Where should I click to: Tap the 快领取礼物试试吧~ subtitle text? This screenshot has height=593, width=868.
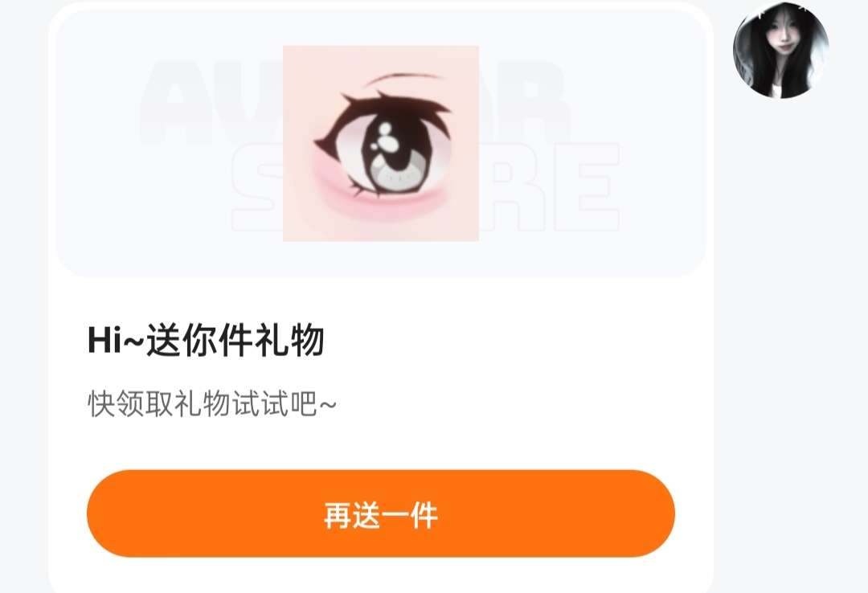point(212,403)
